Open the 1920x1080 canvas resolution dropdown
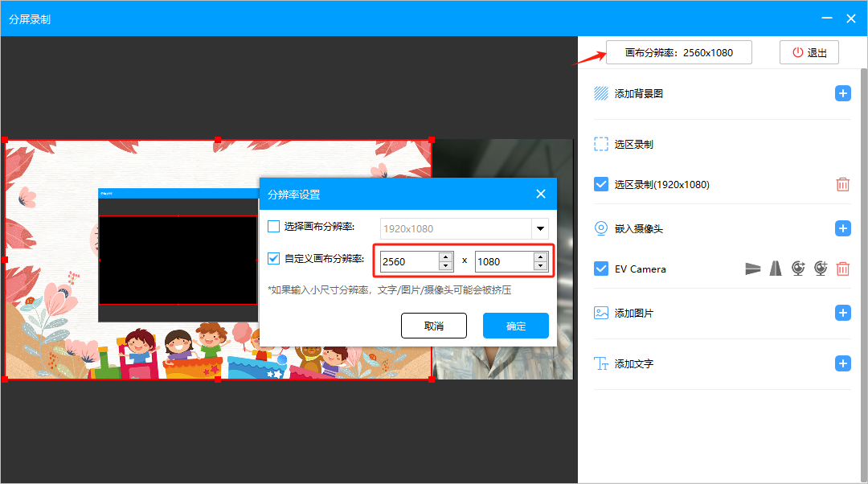 pos(540,228)
